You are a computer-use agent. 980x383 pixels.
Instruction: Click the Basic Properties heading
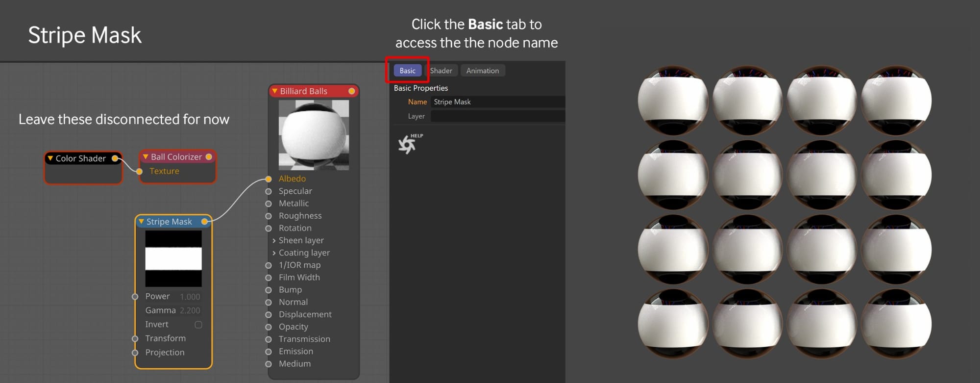421,88
